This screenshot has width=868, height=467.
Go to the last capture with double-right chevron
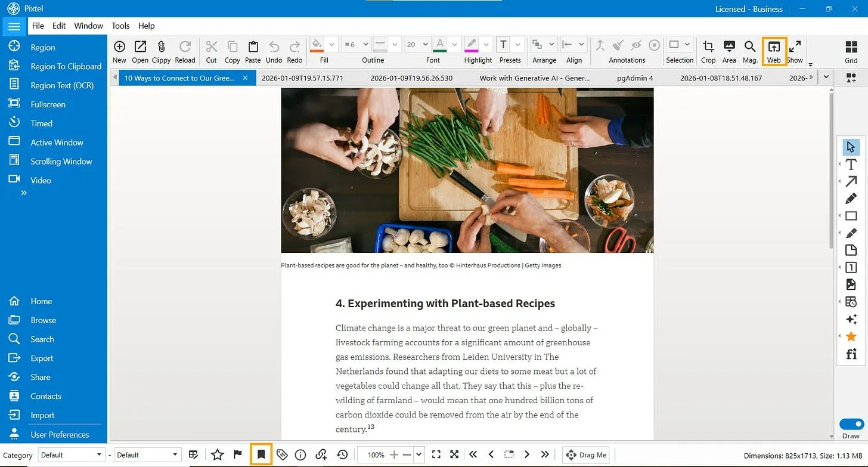click(x=545, y=454)
